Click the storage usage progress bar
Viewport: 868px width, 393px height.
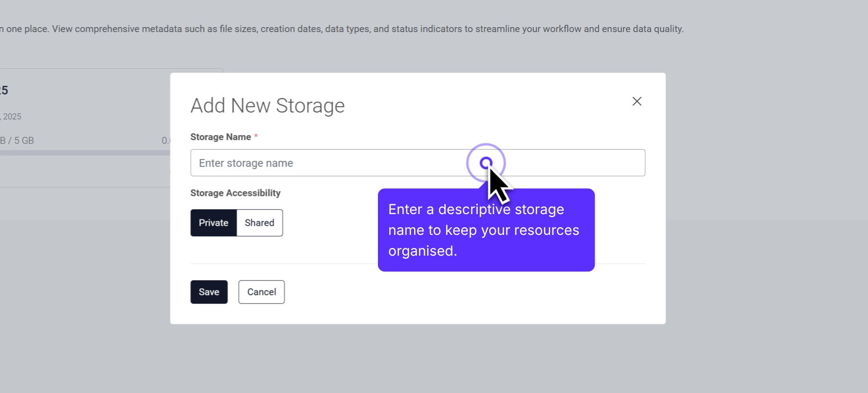pyautogui.click(x=81, y=153)
